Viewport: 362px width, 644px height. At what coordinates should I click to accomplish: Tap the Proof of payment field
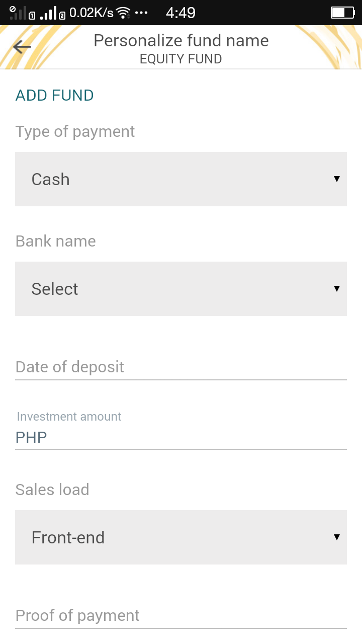180,616
